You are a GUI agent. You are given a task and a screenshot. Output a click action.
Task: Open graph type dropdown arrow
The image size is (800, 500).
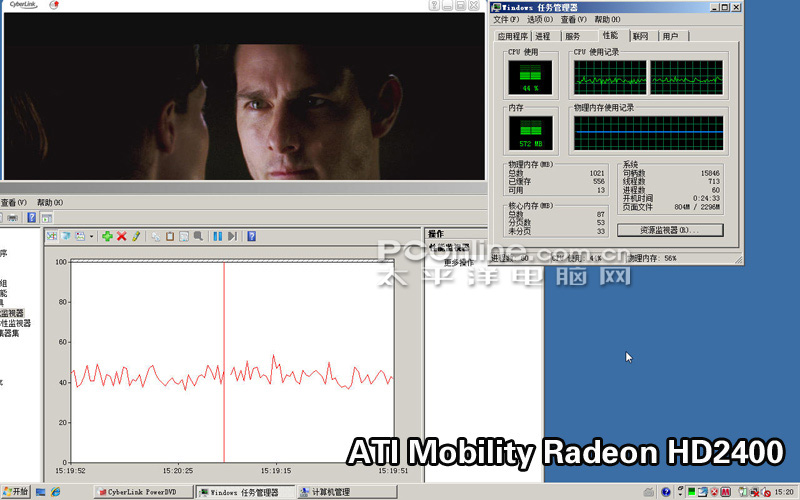[x=91, y=236]
